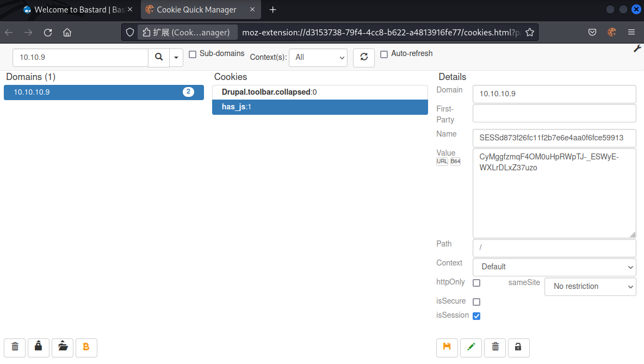Open the Context(s) All dropdown

coord(318,57)
